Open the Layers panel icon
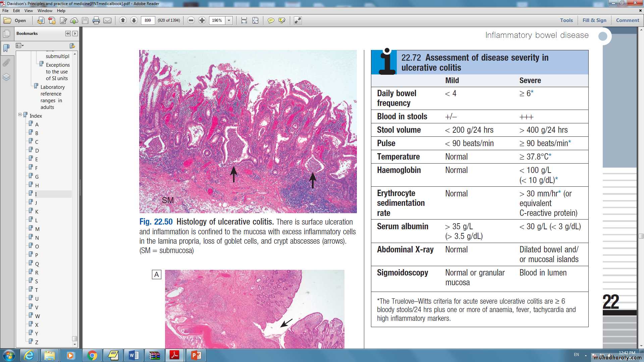The height and width of the screenshot is (362, 644). pyautogui.click(x=6, y=77)
